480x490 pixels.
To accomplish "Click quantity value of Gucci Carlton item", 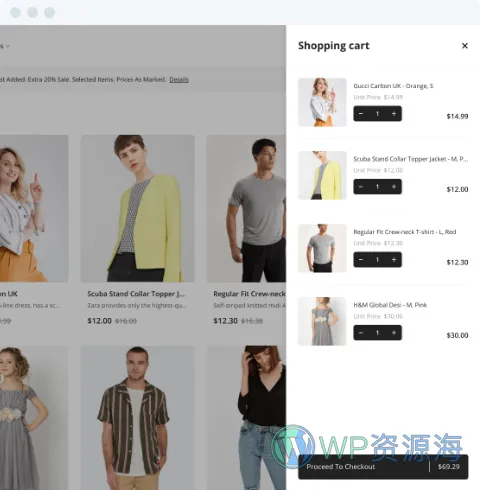I will click(377, 114).
